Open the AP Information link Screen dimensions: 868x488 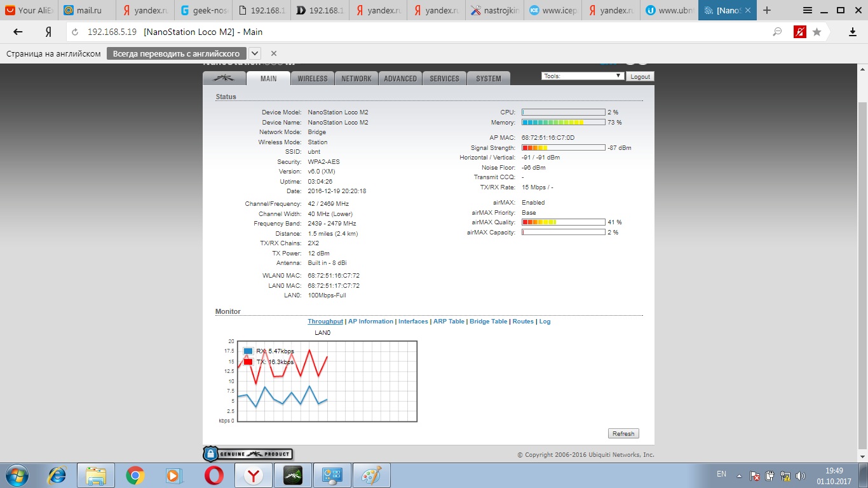pyautogui.click(x=370, y=322)
